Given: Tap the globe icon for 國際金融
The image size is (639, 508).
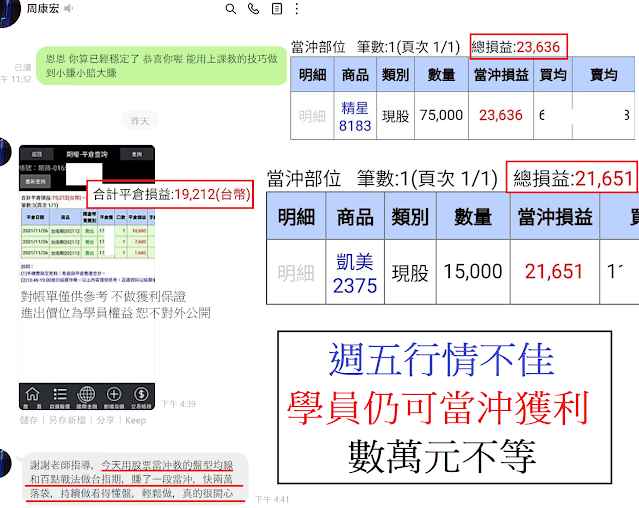Looking at the screenshot, I should (x=86, y=396).
